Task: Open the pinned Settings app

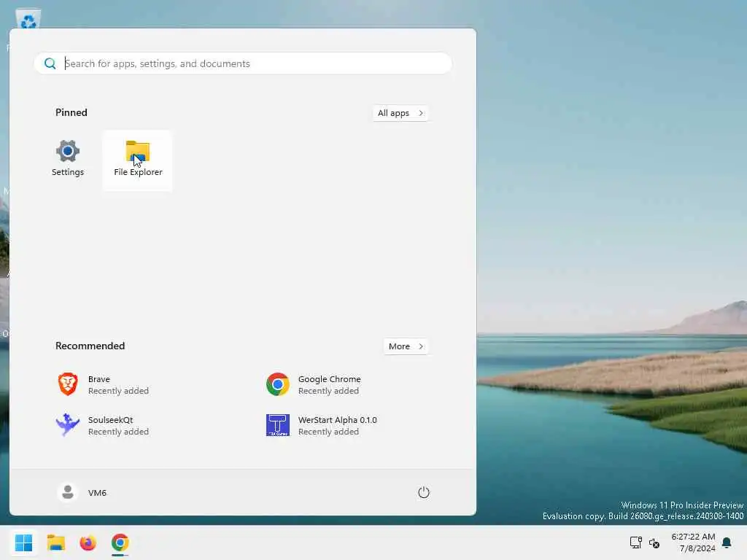Action: 68,160
